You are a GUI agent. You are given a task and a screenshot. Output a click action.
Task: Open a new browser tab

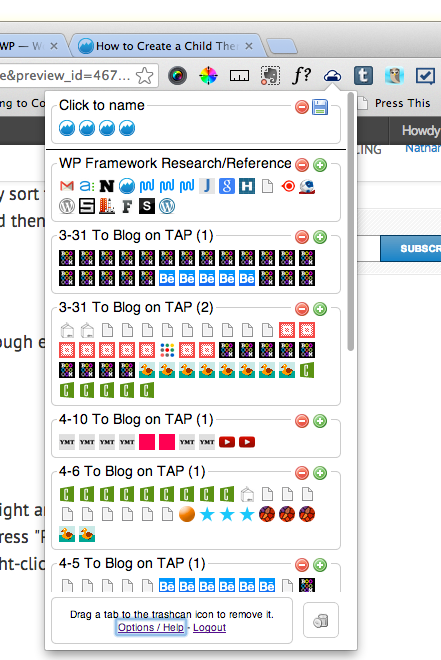pos(282,46)
